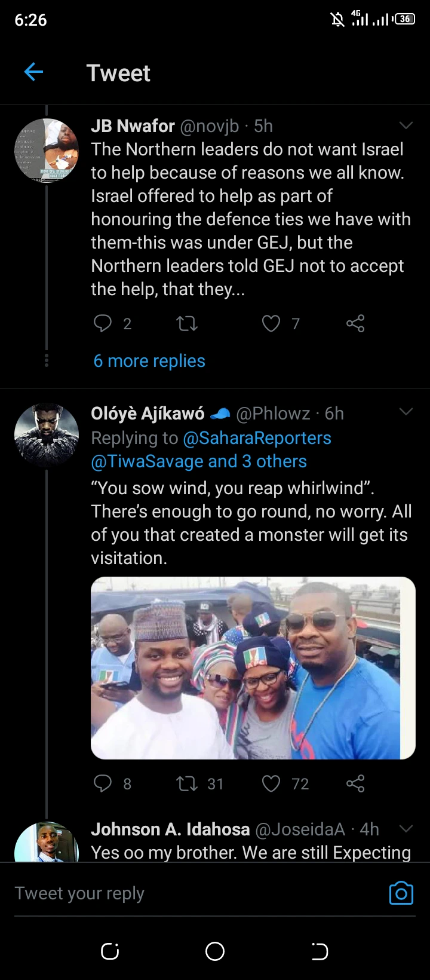
Task: Like JB Nwafor's tweet
Action: click(x=271, y=323)
